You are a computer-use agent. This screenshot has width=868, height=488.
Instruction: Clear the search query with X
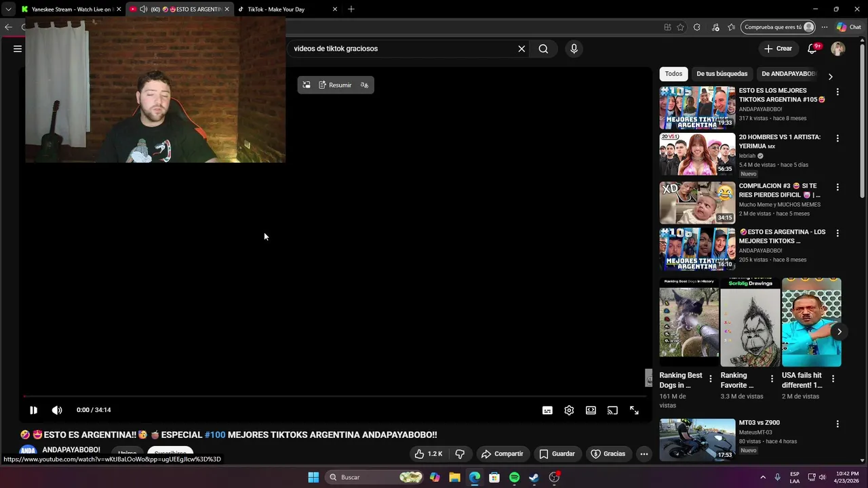click(521, 49)
